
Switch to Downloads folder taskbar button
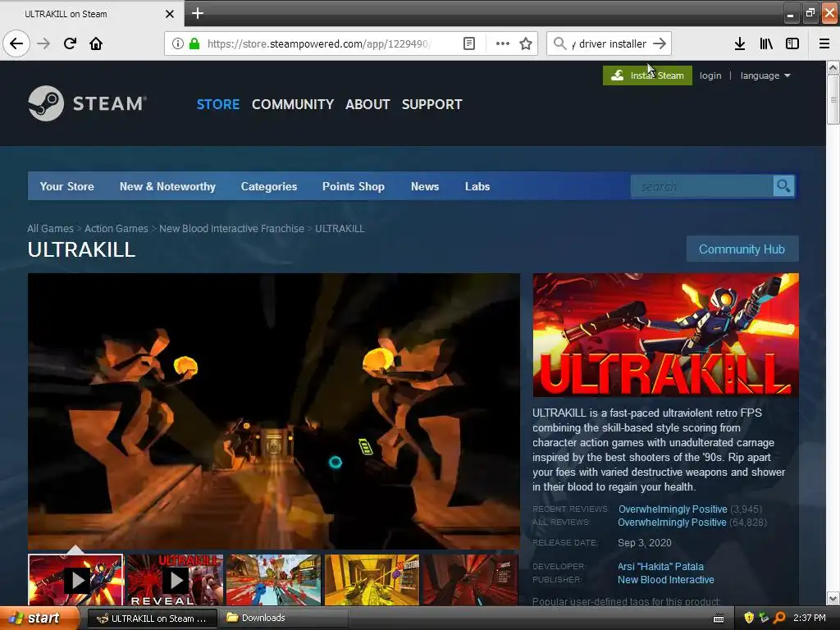(x=283, y=618)
